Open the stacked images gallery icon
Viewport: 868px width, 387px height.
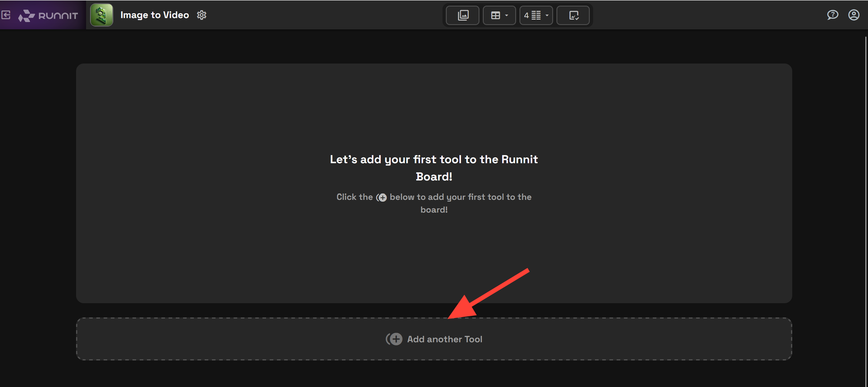[463, 16]
